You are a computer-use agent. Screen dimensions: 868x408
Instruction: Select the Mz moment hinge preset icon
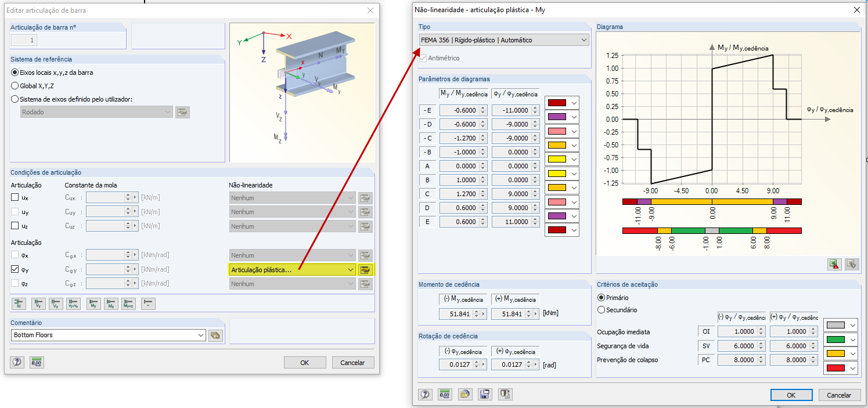pyautogui.click(x=111, y=303)
